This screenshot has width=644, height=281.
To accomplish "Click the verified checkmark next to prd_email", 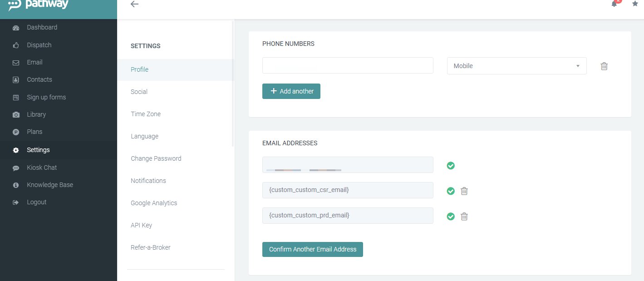I will pyautogui.click(x=450, y=217).
